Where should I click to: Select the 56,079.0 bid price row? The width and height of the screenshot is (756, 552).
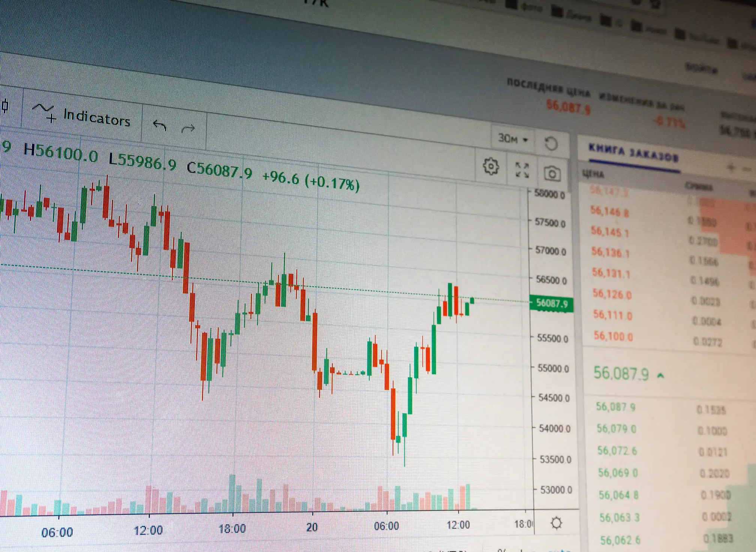(x=616, y=428)
